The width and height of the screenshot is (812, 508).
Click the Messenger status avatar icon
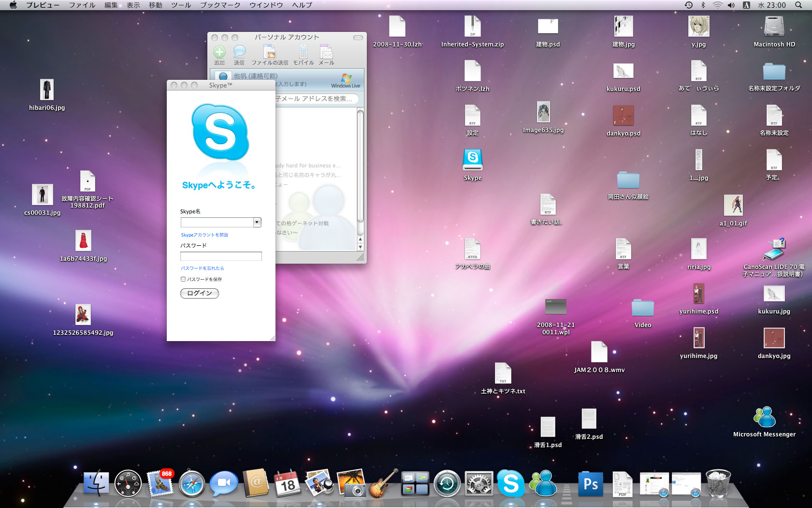pos(223,77)
